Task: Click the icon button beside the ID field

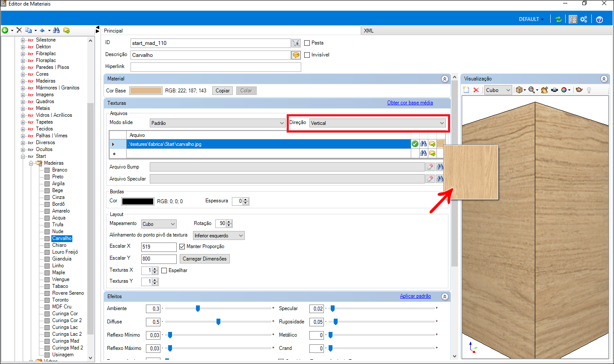Action: 296,43
